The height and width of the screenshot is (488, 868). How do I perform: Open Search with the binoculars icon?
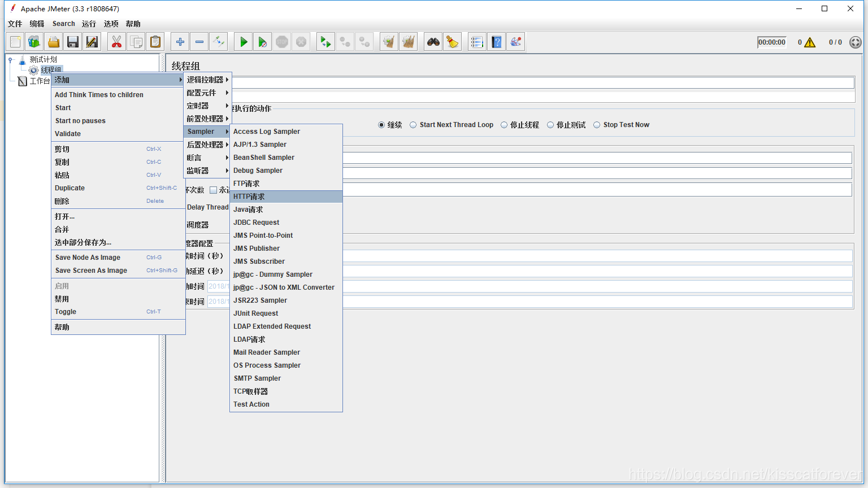pos(433,42)
